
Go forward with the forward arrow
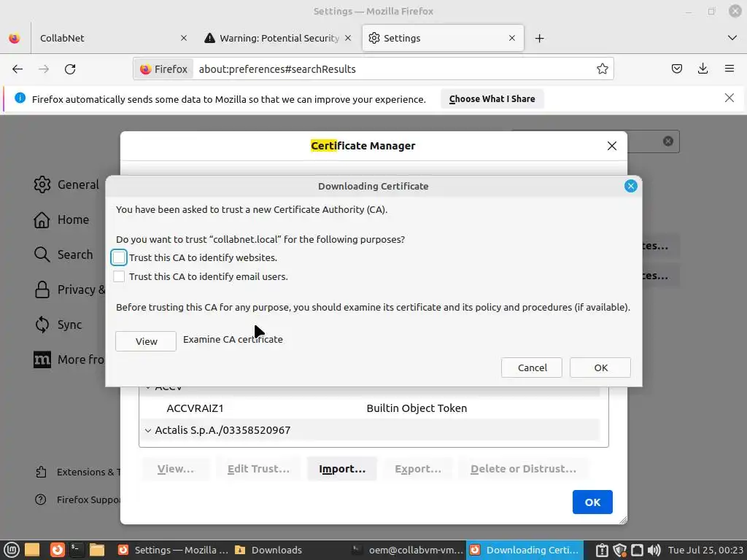pos(44,69)
